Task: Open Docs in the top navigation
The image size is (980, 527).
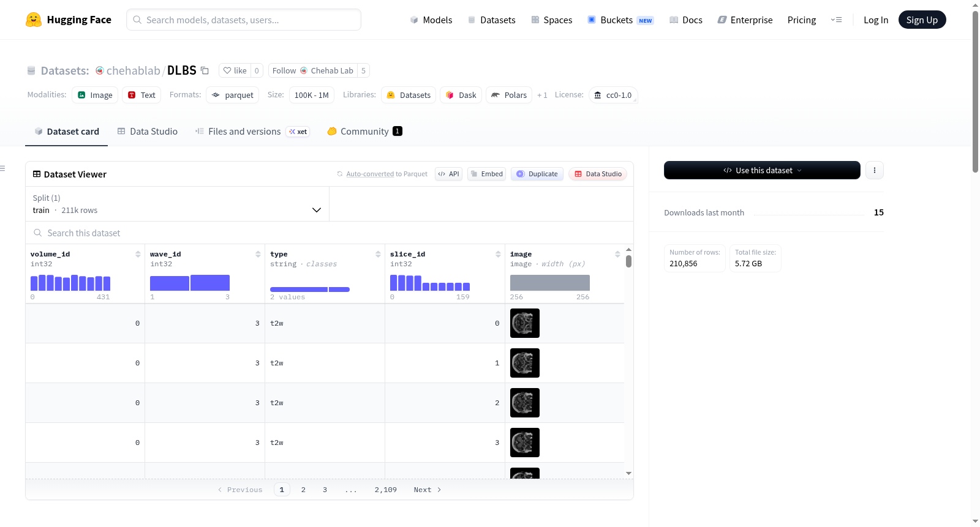Action: [x=686, y=20]
